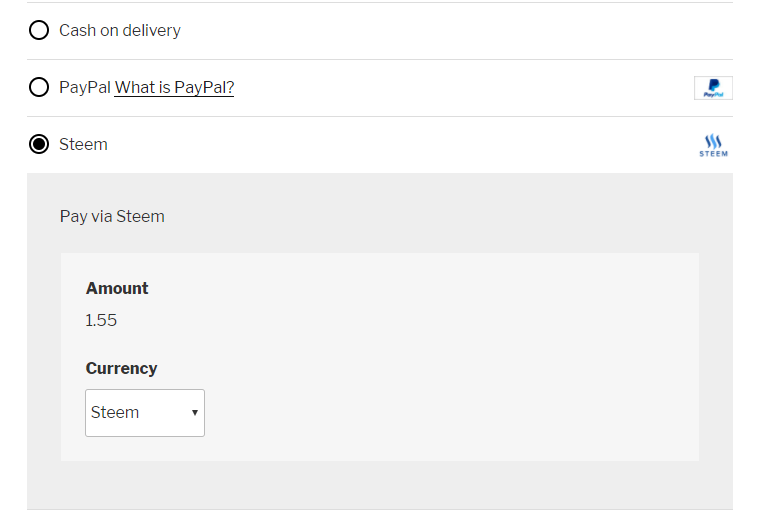
Task: Click the "Steem" payment method label
Action: click(83, 144)
